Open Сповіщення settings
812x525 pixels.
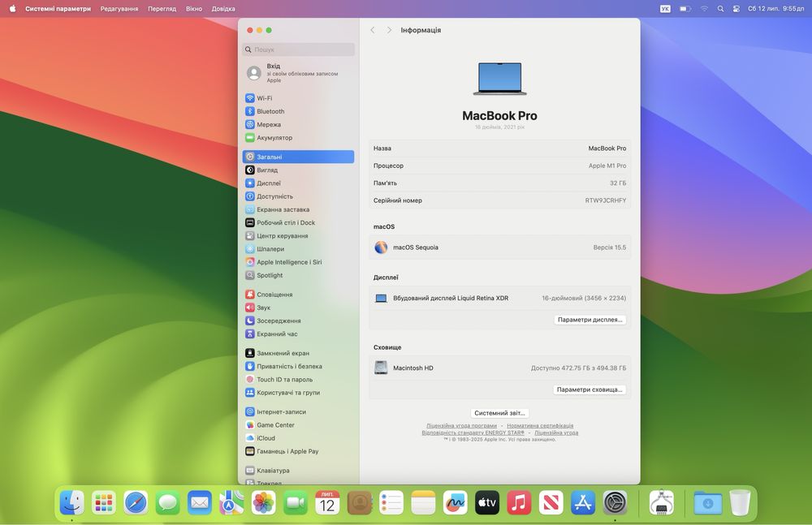point(298,294)
